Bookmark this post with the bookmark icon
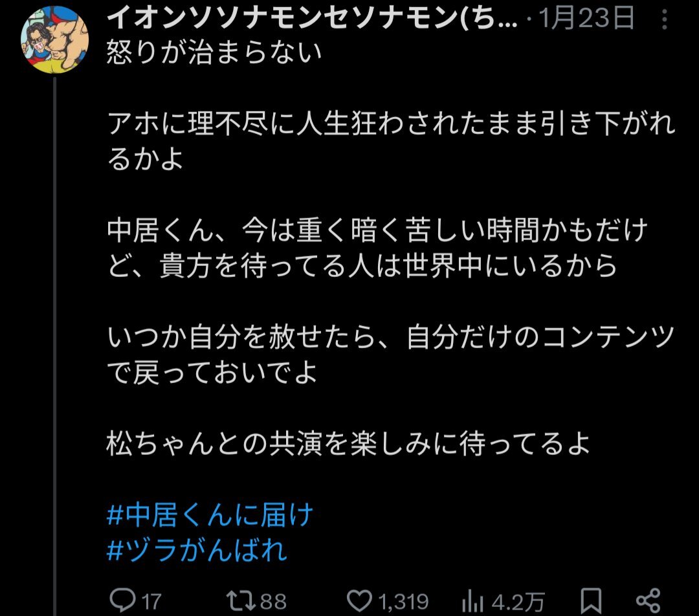The image size is (699, 616). pyautogui.click(x=591, y=601)
